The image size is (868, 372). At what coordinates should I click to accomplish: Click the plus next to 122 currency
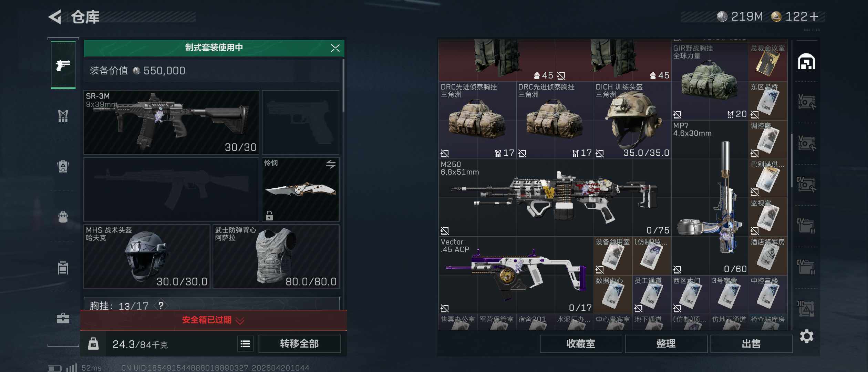814,17
